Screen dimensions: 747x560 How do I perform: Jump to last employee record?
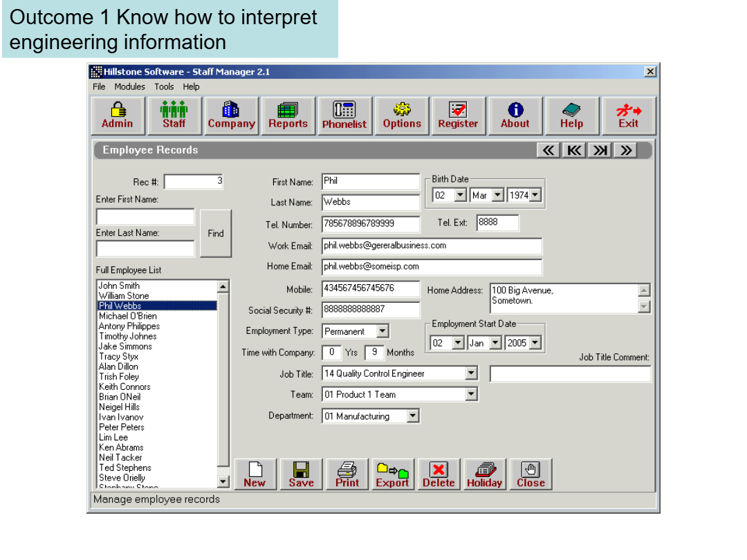coord(600,151)
